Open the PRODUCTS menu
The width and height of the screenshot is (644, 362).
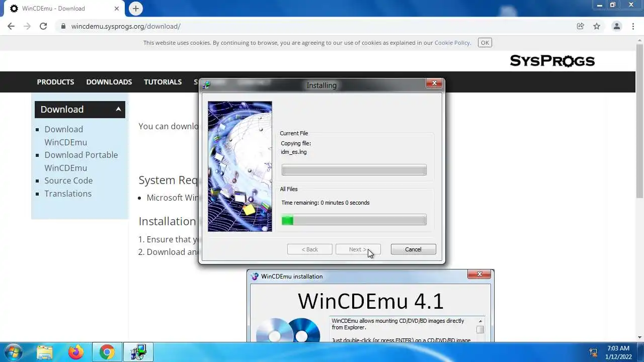(x=55, y=82)
